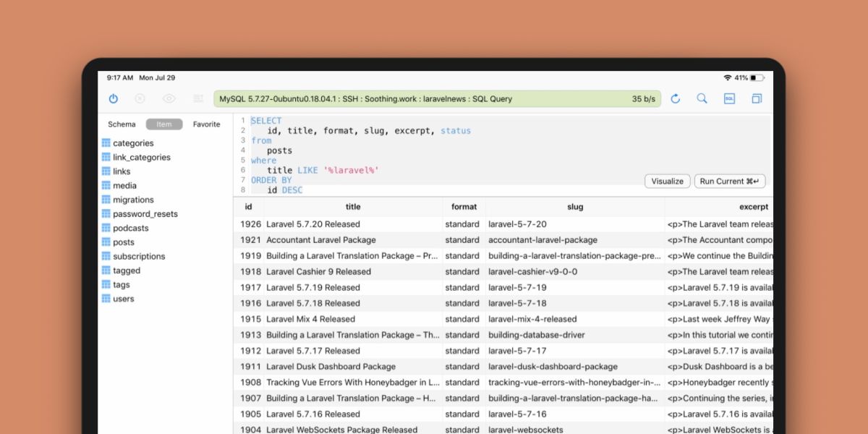Select 'Laravel Cashier 9 Released' cell
868x434 pixels.
(x=353, y=272)
